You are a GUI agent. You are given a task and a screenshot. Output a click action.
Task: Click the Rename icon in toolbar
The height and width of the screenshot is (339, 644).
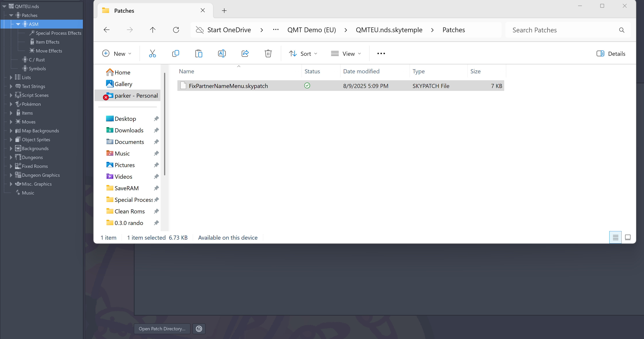(x=222, y=53)
